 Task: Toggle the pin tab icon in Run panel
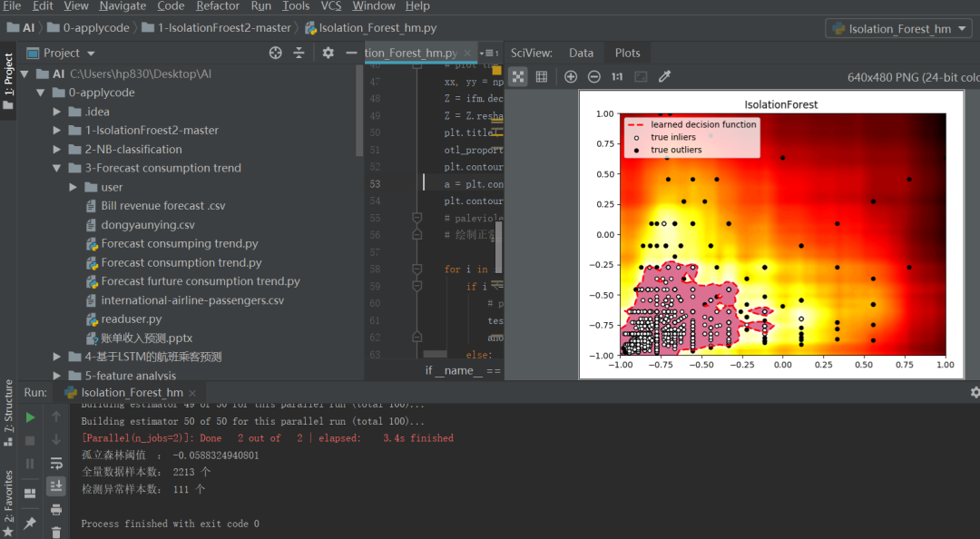pos(30,523)
